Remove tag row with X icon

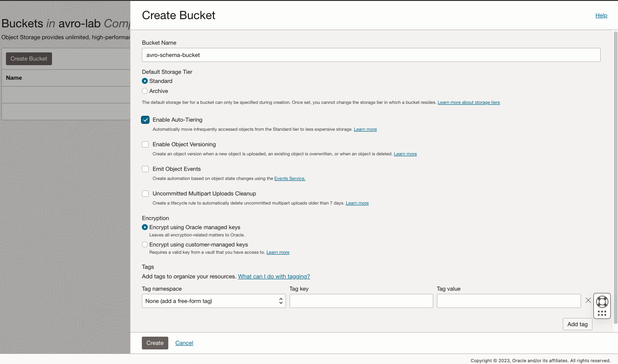click(588, 301)
